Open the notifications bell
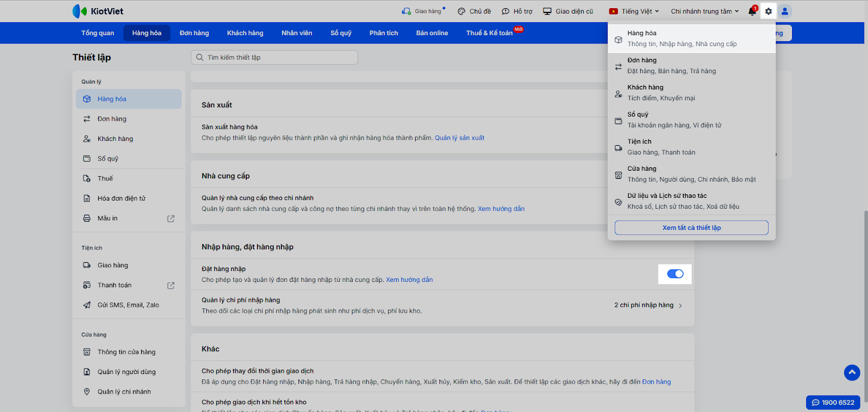Viewport: 868px width, 412px height. coord(752,11)
